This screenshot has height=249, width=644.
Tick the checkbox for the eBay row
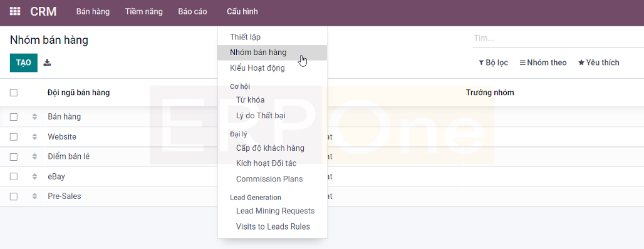(14, 176)
